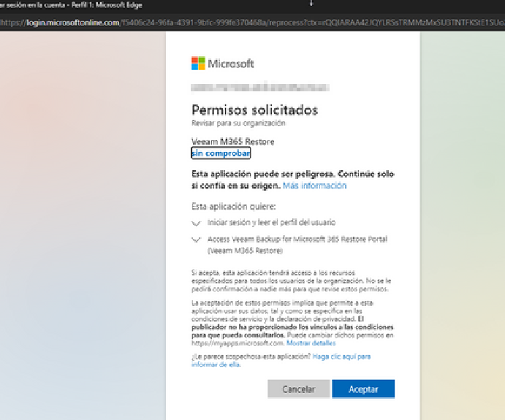Open the 'sin comprobar' link
Image resolution: width=505 pixels, height=420 pixels.
point(221,153)
